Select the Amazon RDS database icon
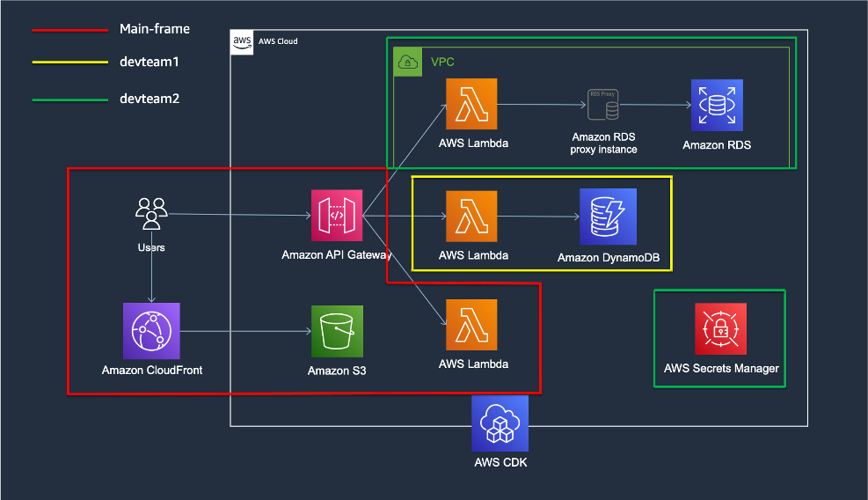Screen dimensions: 868x500 click(x=717, y=106)
